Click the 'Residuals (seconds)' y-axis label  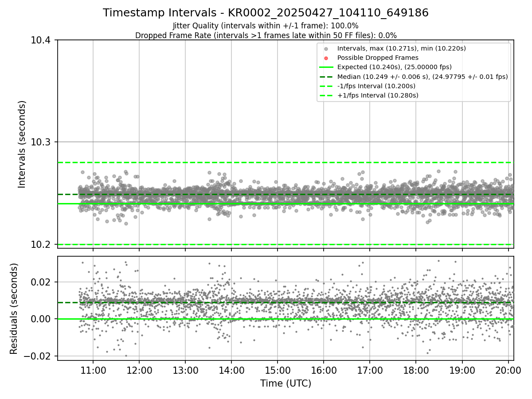pyautogui.click(x=14, y=309)
